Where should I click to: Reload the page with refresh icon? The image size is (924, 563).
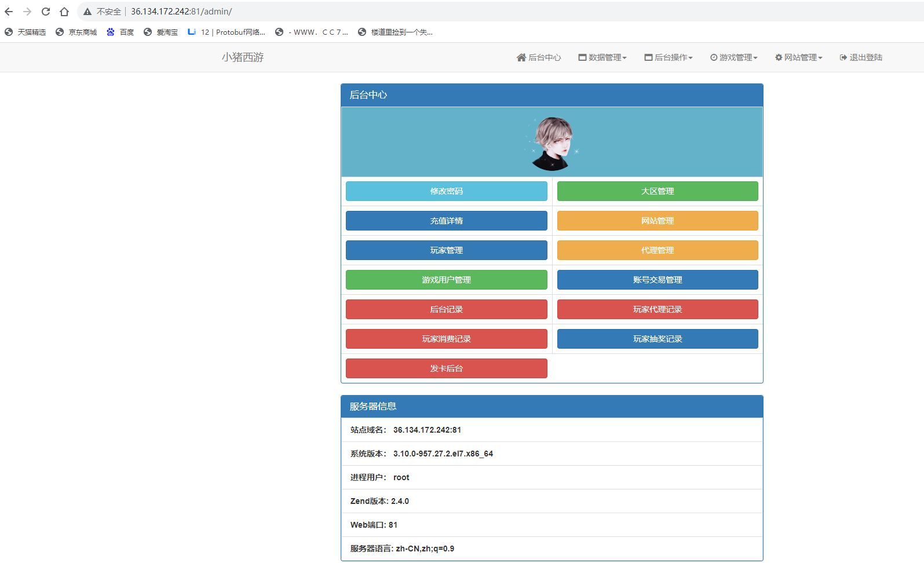point(46,12)
